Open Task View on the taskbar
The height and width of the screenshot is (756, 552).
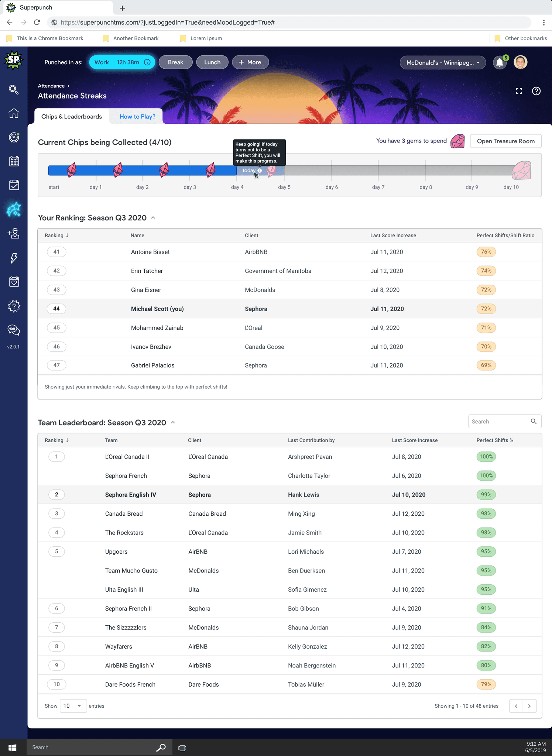pos(182,748)
